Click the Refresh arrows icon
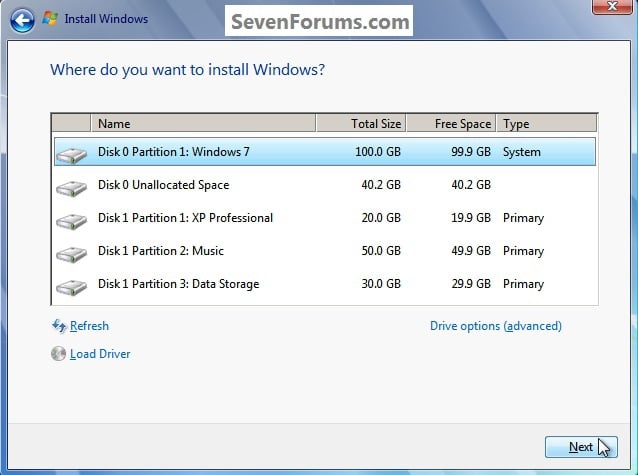The width and height of the screenshot is (638, 475). pyautogui.click(x=59, y=326)
